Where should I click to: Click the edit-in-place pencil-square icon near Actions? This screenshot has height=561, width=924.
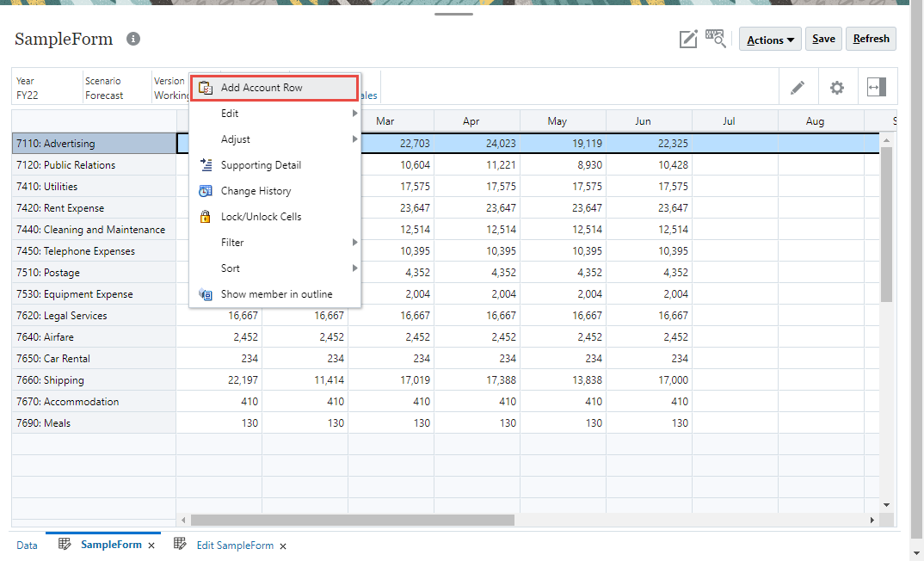[688, 38]
